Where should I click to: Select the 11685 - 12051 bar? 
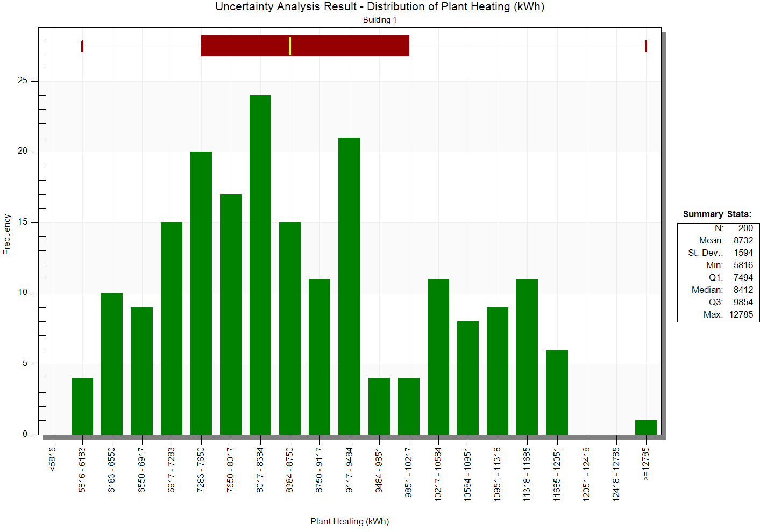click(x=557, y=392)
